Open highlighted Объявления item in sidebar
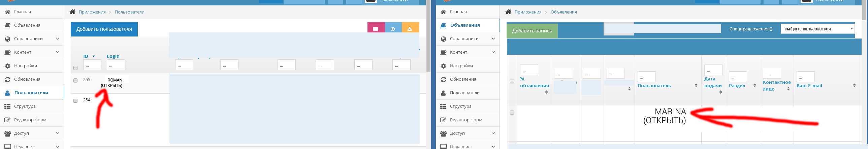 click(465, 25)
